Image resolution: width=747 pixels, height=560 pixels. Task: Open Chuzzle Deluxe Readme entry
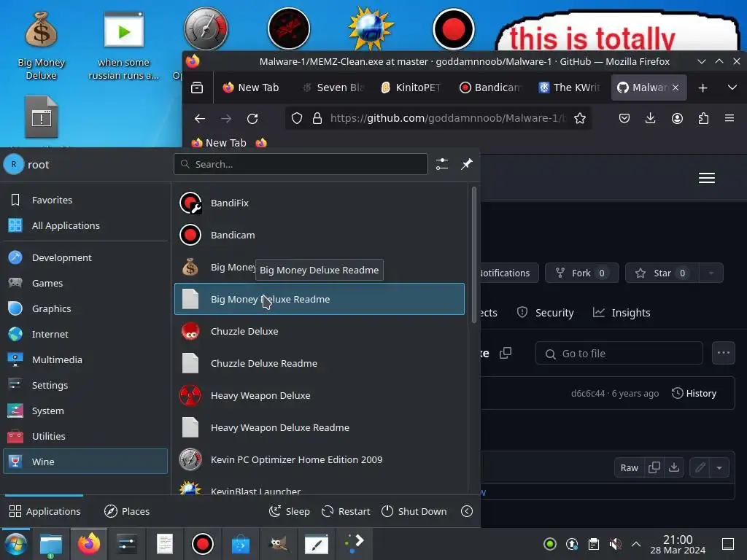tap(320, 363)
